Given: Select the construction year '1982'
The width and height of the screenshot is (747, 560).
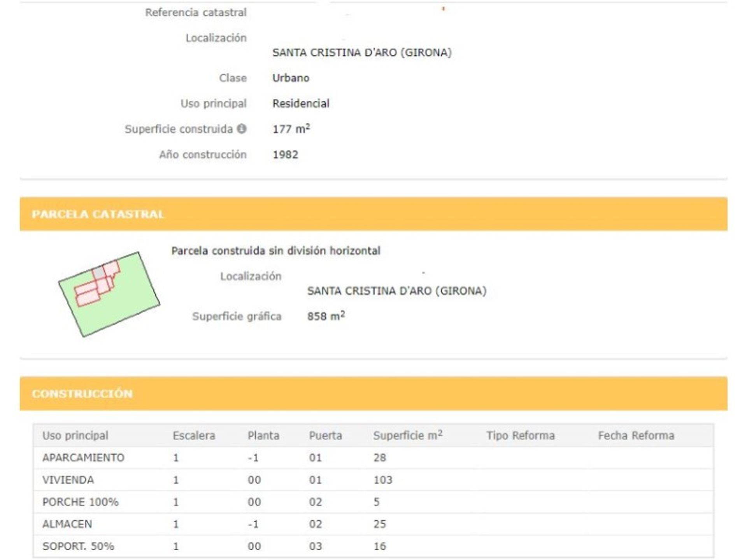Looking at the screenshot, I should (285, 155).
